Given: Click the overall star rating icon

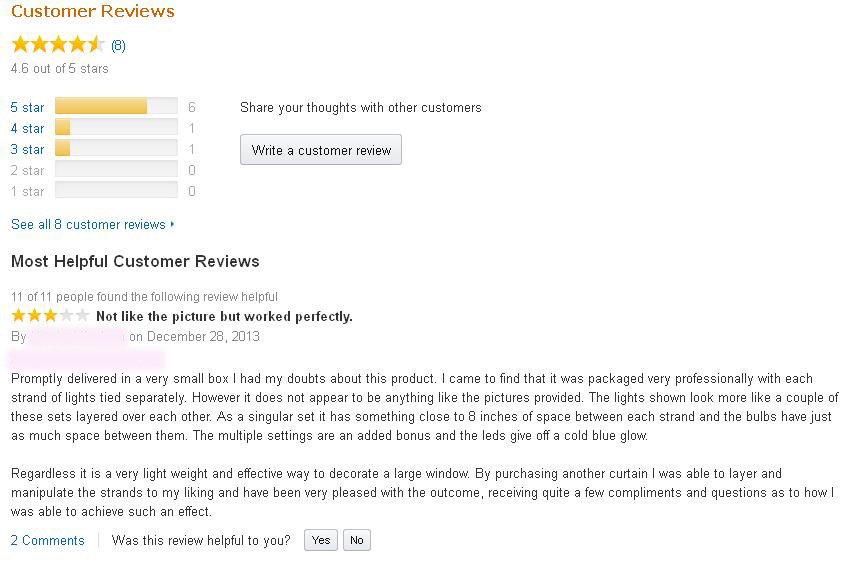Looking at the screenshot, I should (x=58, y=44).
